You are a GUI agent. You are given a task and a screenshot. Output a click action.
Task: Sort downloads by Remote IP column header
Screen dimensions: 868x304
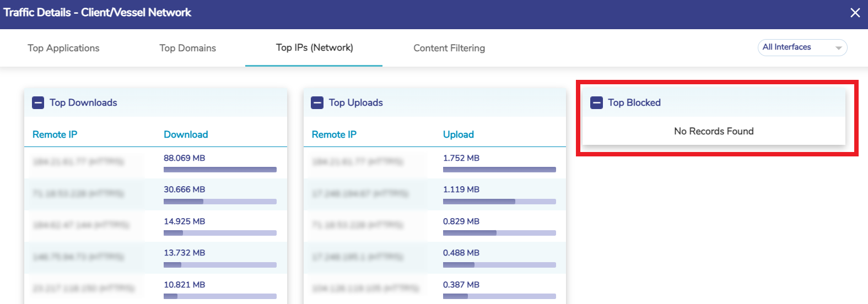(55, 134)
